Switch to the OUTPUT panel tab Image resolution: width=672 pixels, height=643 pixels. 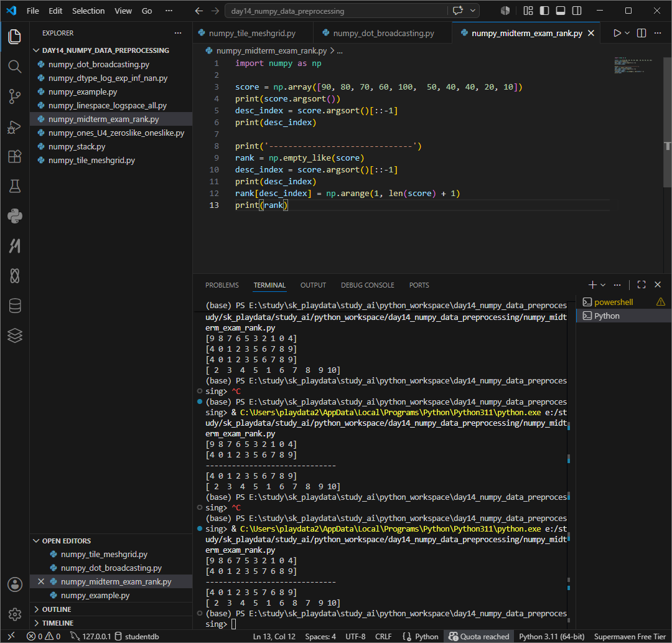pyautogui.click(x=313, y=285)
